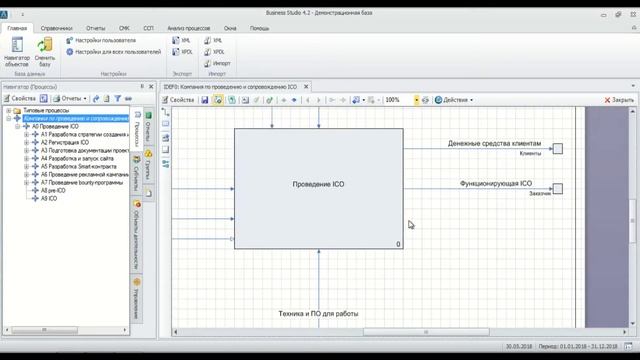This screenshot has width=640, height=360.
Task: Open the Отчеты dropdown in Navigator toolbar
Action: click(x=70, y=98)
